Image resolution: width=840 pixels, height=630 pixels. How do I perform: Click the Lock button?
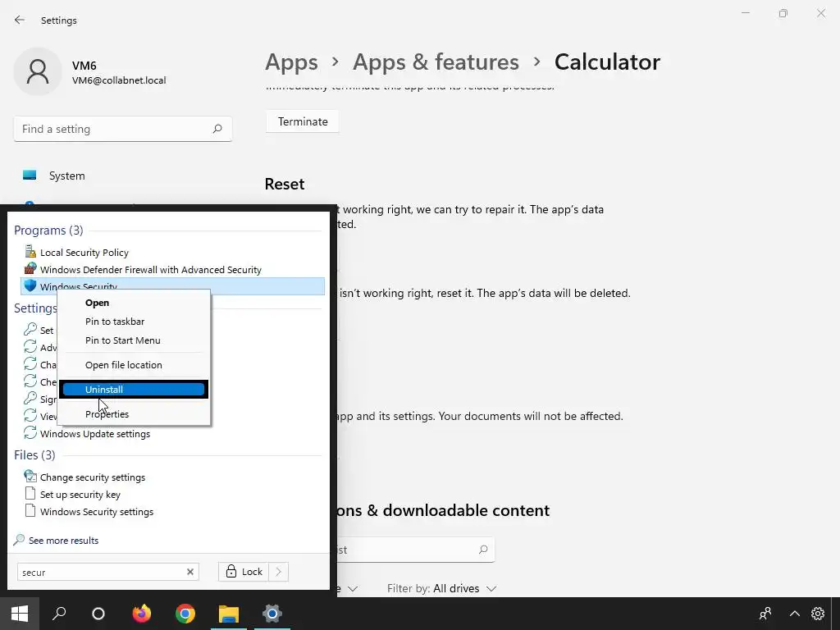click(x=244, y=572)
